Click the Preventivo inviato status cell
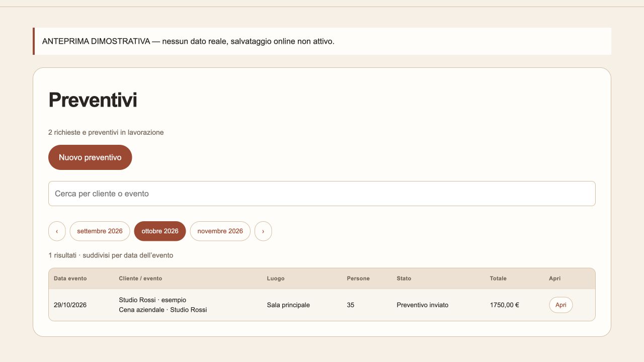This screenshot has width=644, height=362. pos(423,305)
